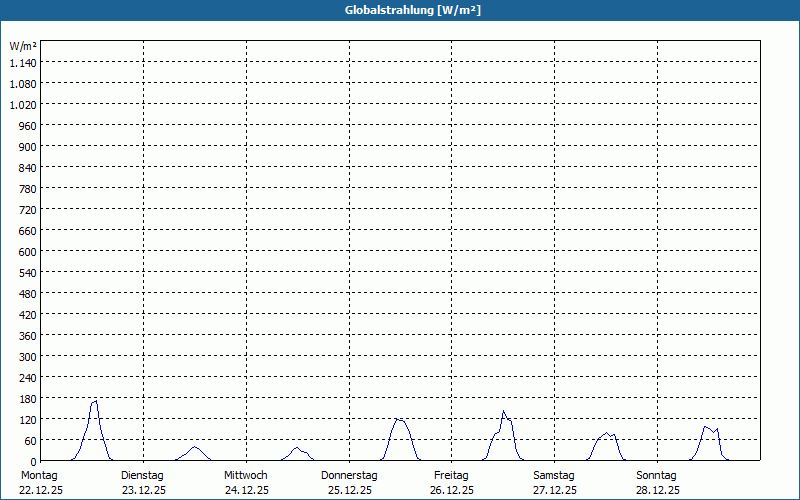Click the 0 y-axis value
Viewport: 800px width, 500px height.
click(33, 462)
